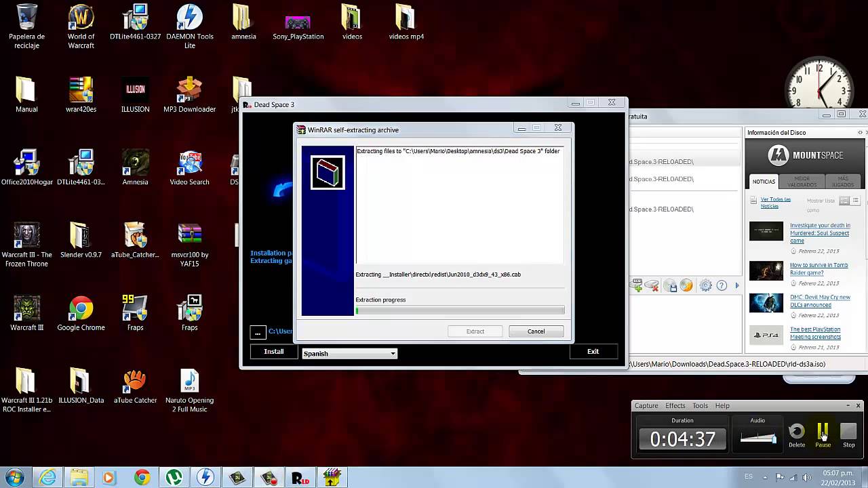Screen dimensions: 868x488
Task: Click the PS4 news thumbnail
Action: click(766, 335)
